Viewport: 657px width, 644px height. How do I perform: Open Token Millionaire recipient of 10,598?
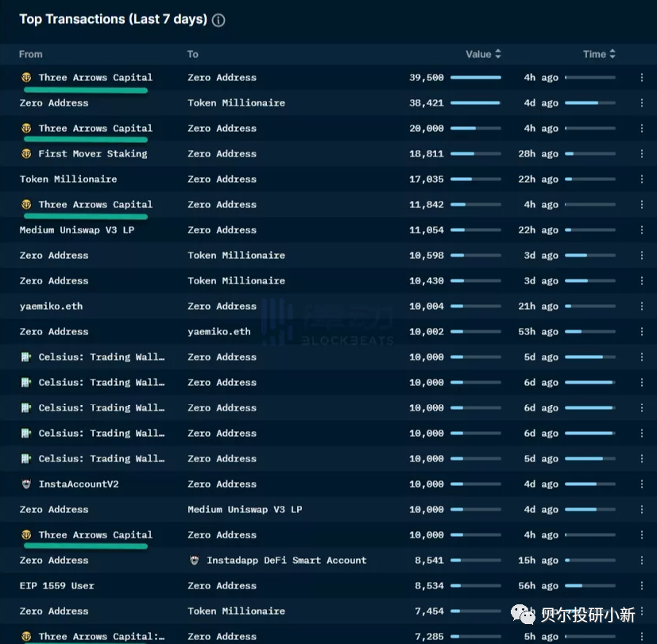coord(236,256)
